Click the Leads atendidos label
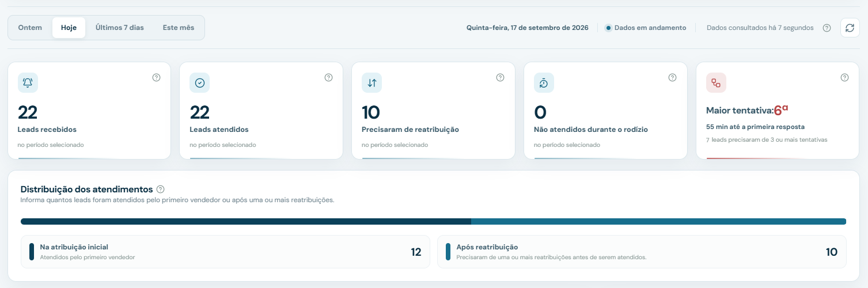 [x=219, y=130]
